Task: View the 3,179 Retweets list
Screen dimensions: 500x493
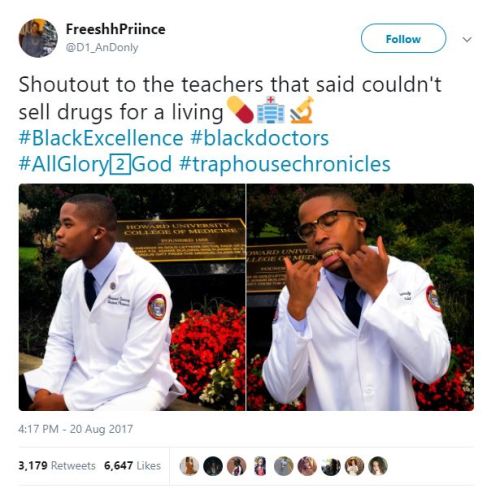Action: [57, 465]
